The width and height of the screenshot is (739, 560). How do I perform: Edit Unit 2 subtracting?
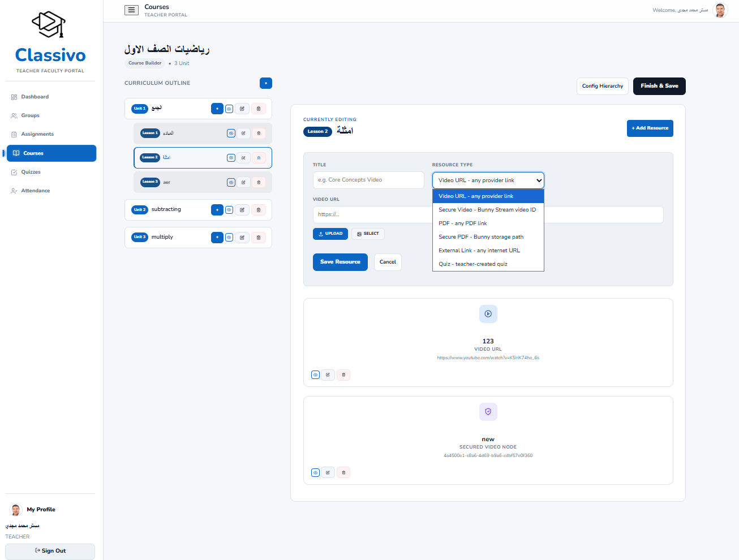coord(242,210)
